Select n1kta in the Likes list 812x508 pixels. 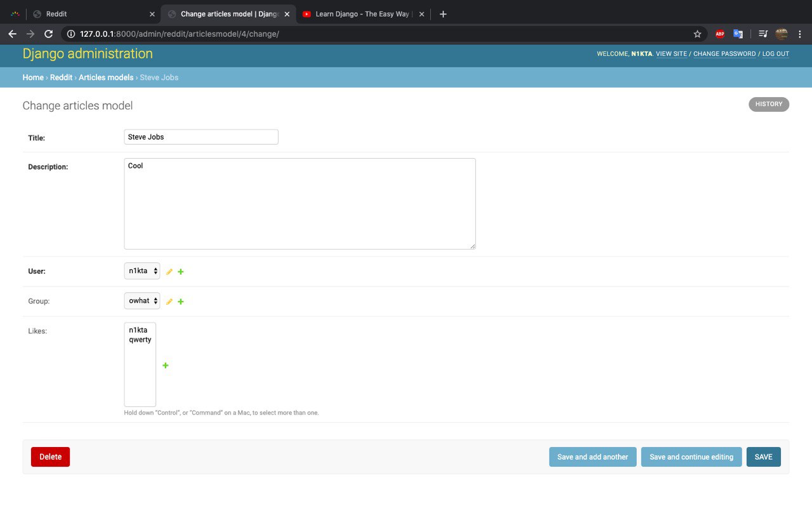click(x=140, y=330)
